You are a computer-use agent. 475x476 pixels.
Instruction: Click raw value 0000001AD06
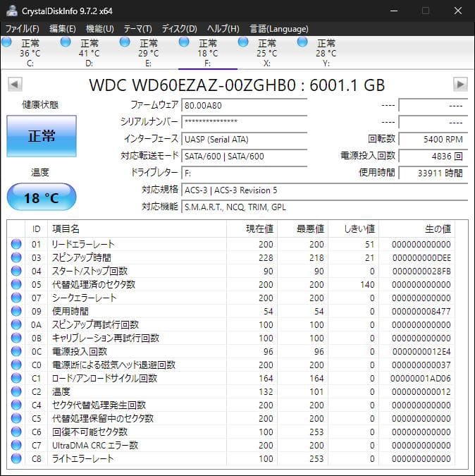tap(421, 379)
